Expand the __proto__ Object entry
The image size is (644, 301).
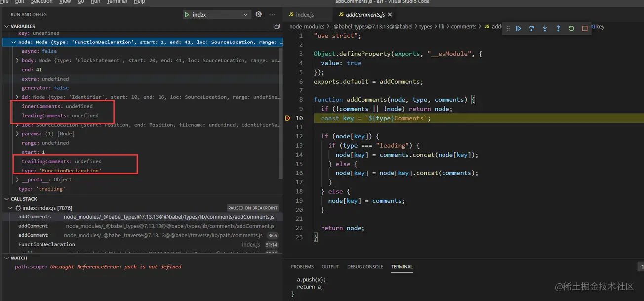pyautogui.click(x=17, y=180)
